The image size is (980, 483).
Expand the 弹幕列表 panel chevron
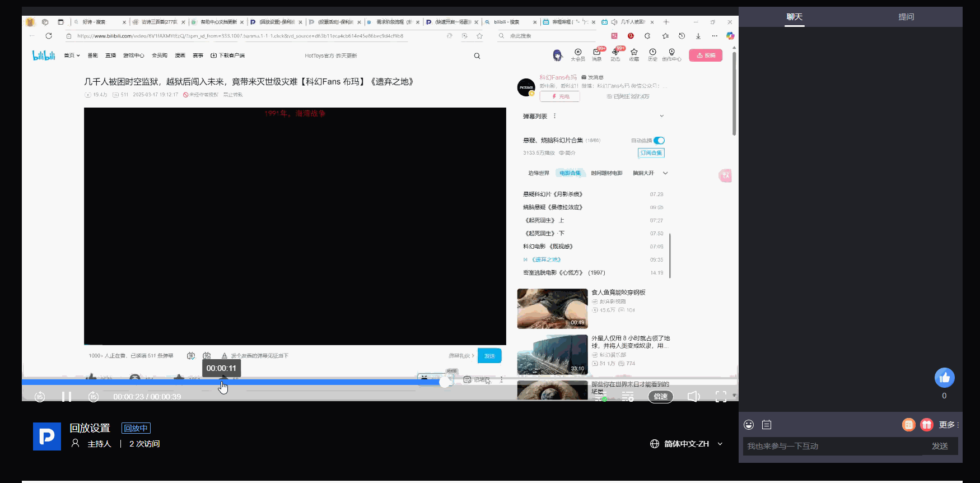(662, 116)
